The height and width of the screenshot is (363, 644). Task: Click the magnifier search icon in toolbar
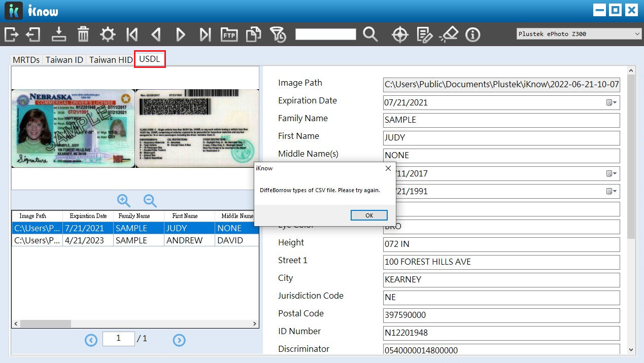(370, 34)
